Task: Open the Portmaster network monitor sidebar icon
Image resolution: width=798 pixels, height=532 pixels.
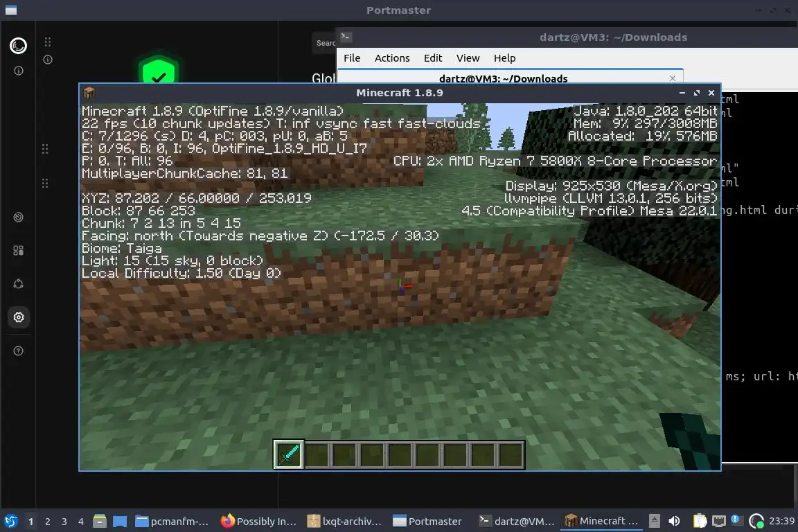Action: [18, 218]
